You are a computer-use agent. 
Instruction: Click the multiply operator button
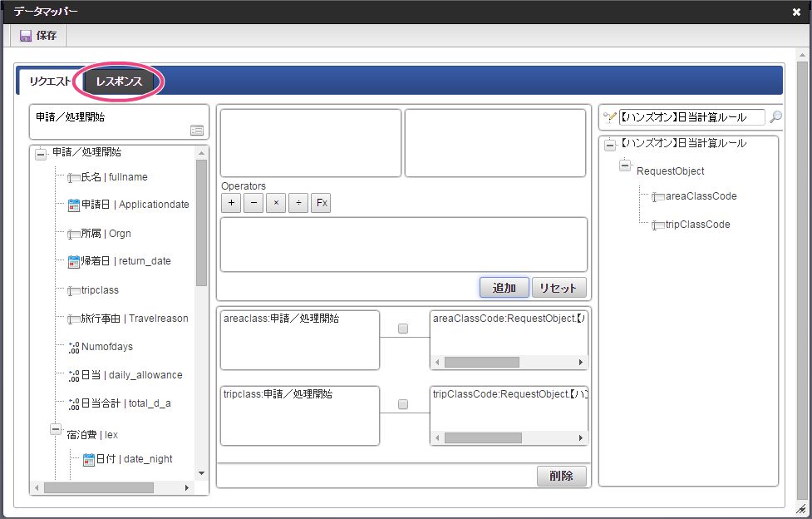click(276, 203)
